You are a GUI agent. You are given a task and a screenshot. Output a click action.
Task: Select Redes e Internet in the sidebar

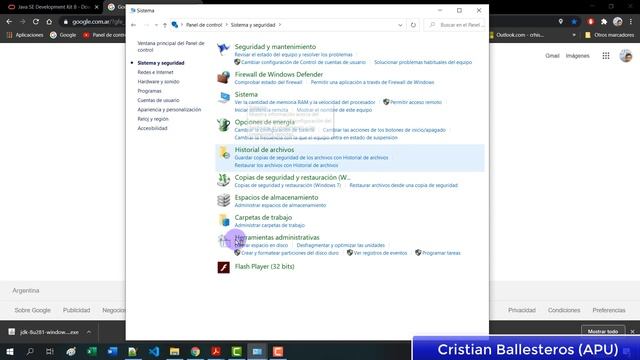pyautogui.click(x=155, y=72)
